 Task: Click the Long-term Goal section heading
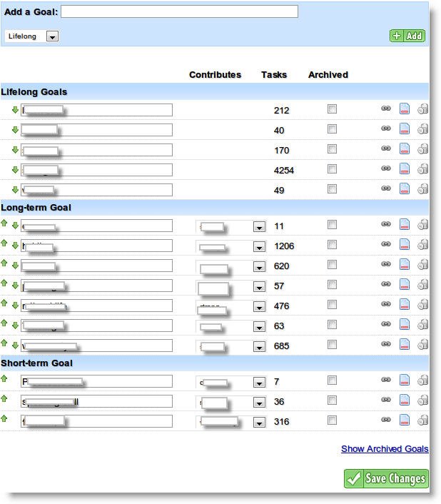click(x=36, y=208)
